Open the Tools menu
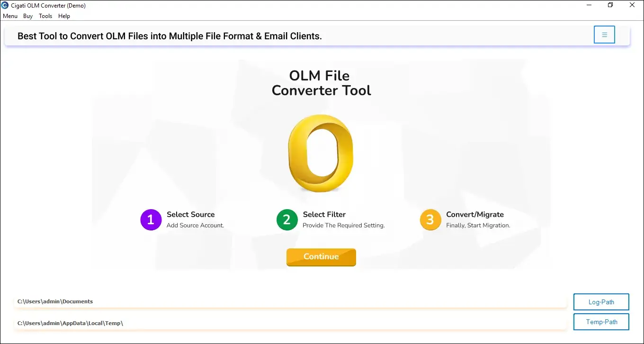 tap(45, 16)
